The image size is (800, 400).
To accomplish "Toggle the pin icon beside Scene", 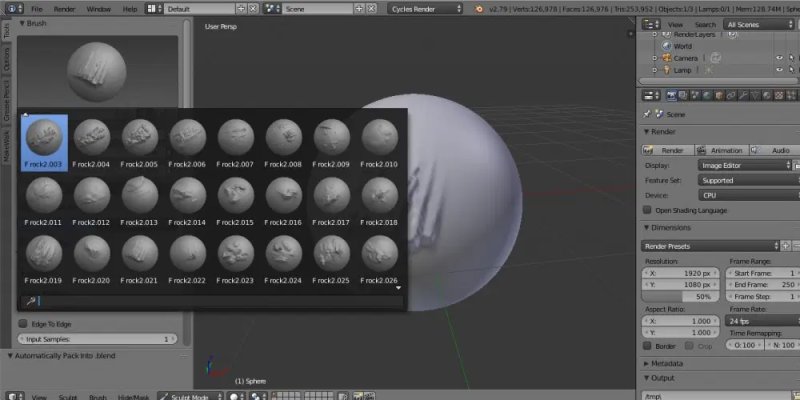I will 647,114.
